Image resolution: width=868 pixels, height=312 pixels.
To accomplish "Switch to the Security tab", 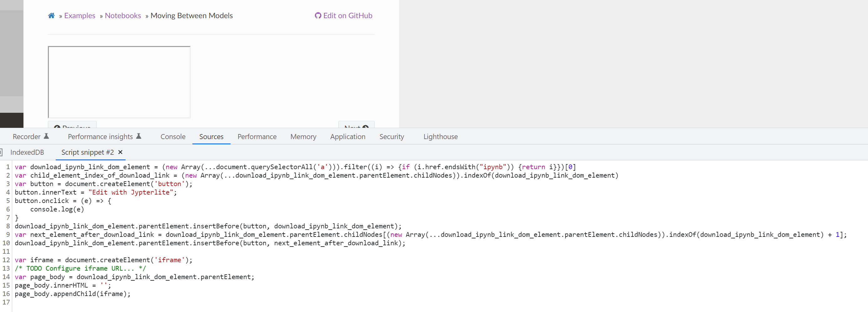I will (x=392, y=137).
